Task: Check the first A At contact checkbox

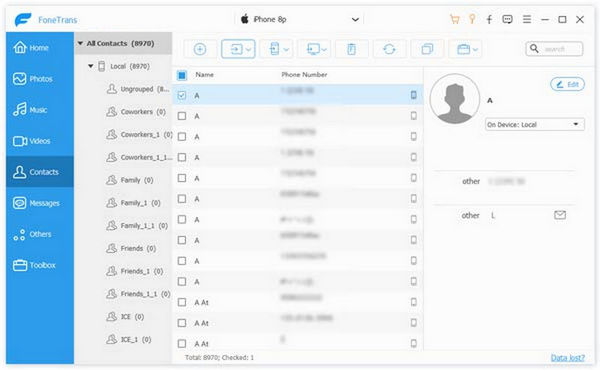Action: (x=182, y=302)
